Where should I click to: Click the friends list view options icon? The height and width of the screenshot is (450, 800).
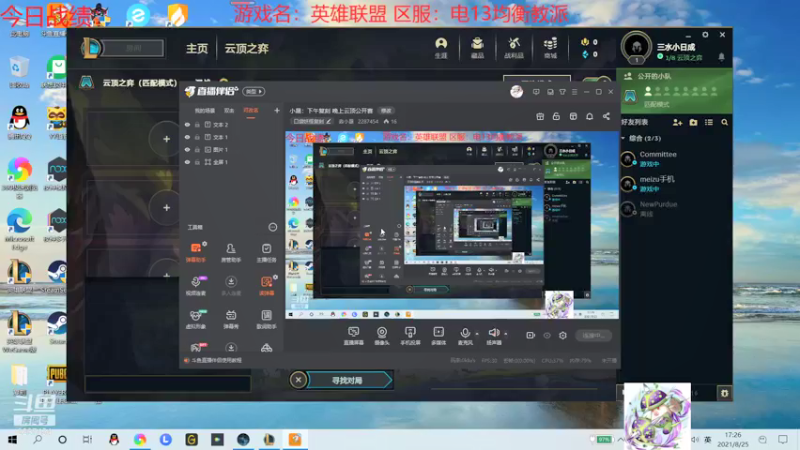[x=709, y=122]
